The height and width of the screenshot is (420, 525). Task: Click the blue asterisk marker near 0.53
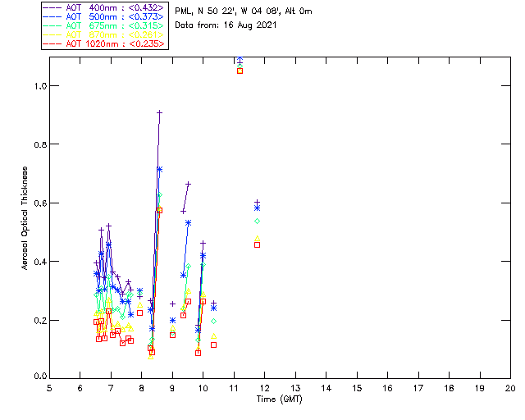click(x=188, y=223)
